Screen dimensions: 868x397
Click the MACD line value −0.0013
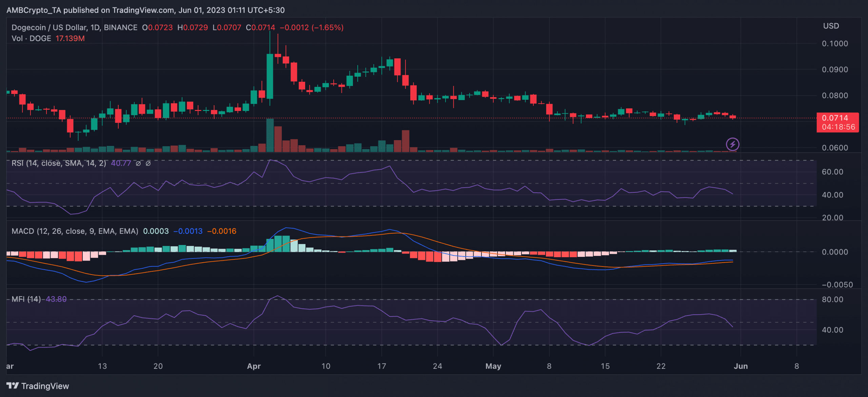pos(188,231)
